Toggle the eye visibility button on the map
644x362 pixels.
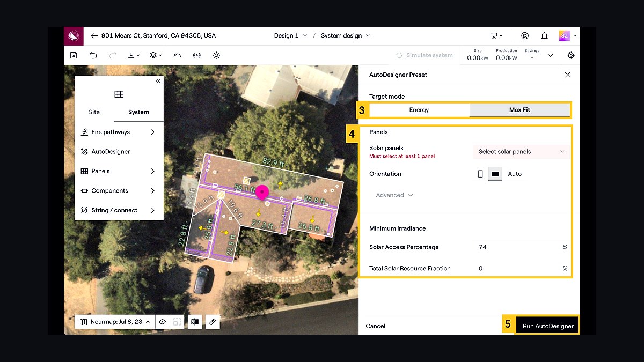coord(163,322)
